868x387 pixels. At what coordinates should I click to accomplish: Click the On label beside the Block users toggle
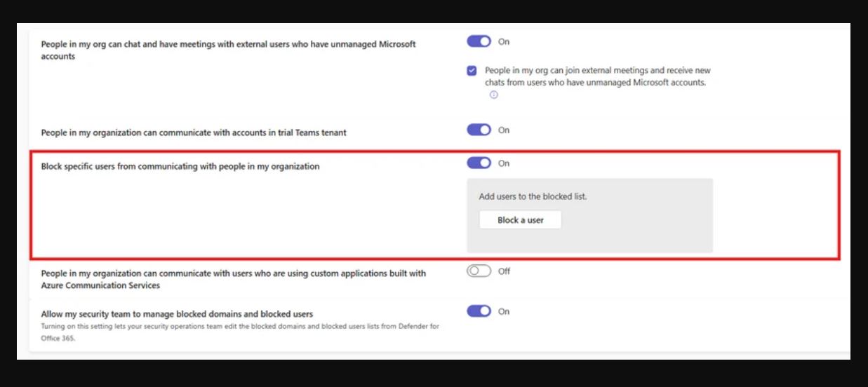(504, 163)
